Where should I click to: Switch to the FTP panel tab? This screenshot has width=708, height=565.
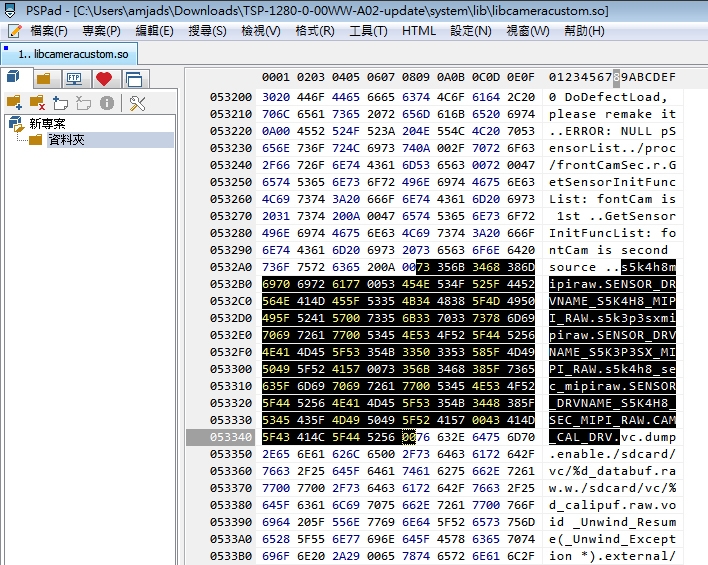point(74,79)
